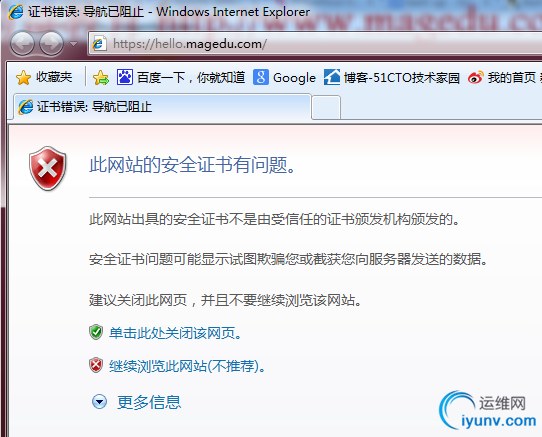Select the 证书错误: 导航已阻止 tab

click(x=162, y=106)
